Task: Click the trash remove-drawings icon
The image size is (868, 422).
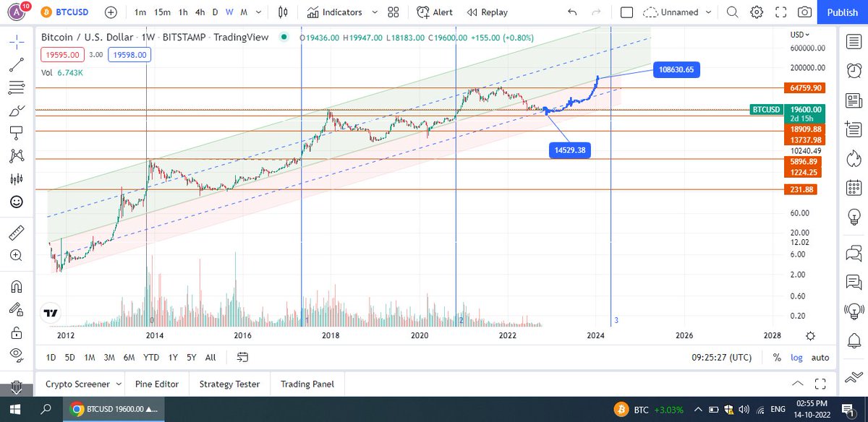Action: click(x=15, y=387)
